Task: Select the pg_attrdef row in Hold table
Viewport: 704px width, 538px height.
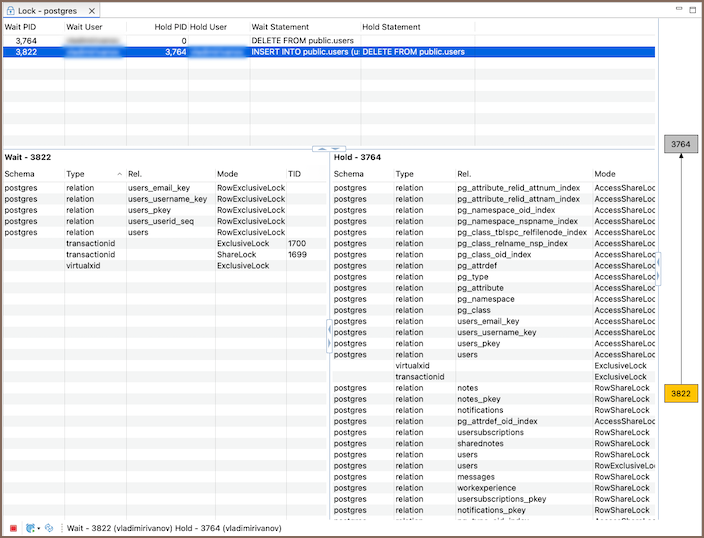Action: click(480, 265)
